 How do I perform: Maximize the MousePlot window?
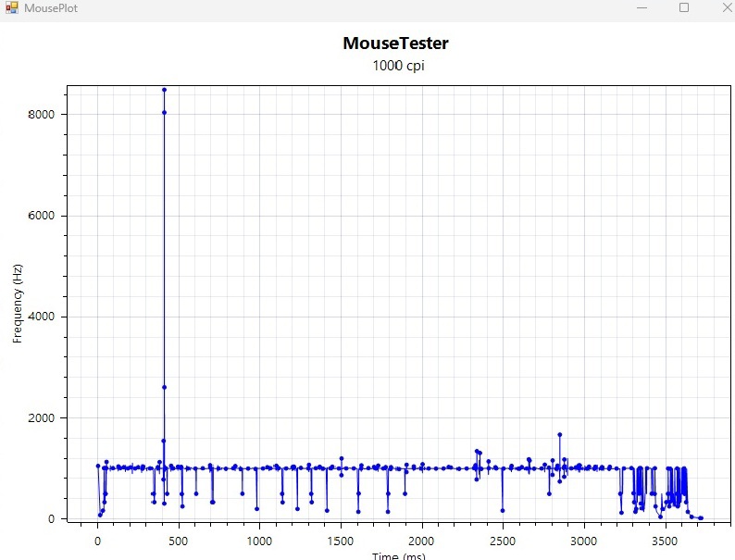(684, 7)
